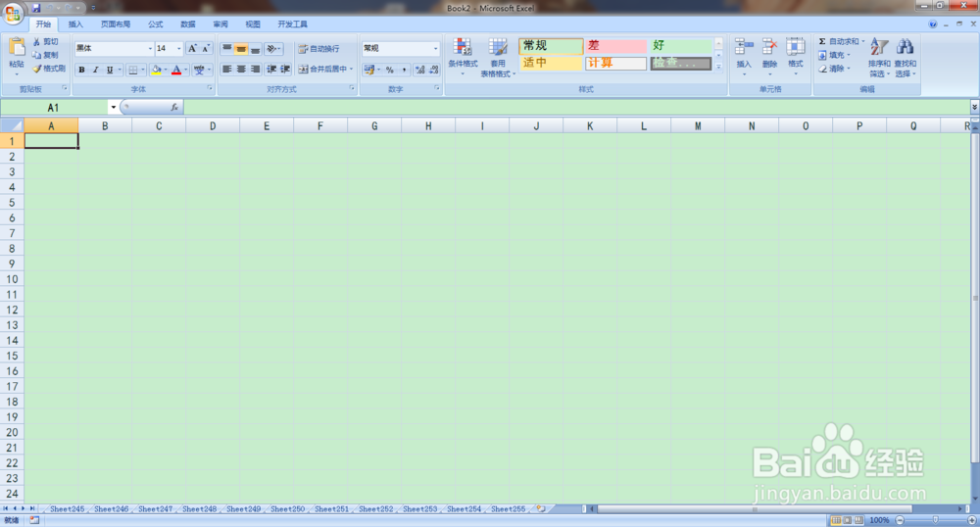
Task: Apply the 好 (Good) cell style
Action: click(681, 46)
